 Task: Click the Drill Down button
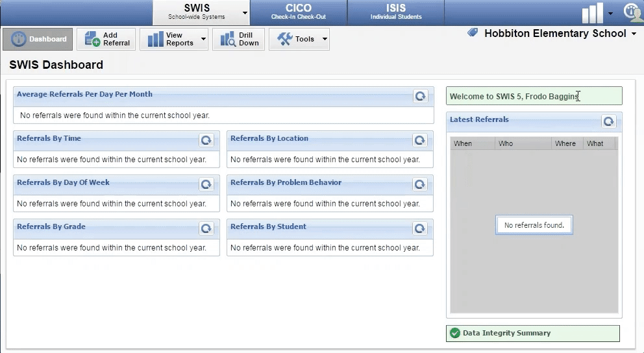(x=239, y=39)
